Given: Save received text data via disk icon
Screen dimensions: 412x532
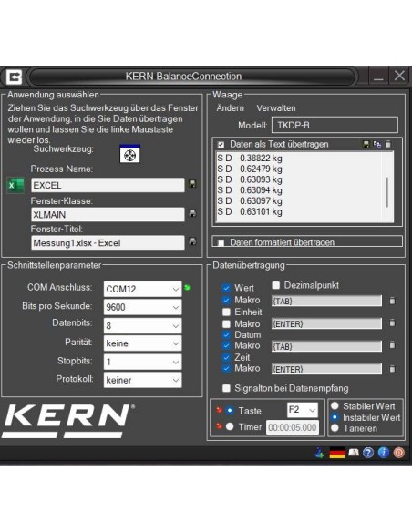Looking at the screenshot, I should click(366, 144).
